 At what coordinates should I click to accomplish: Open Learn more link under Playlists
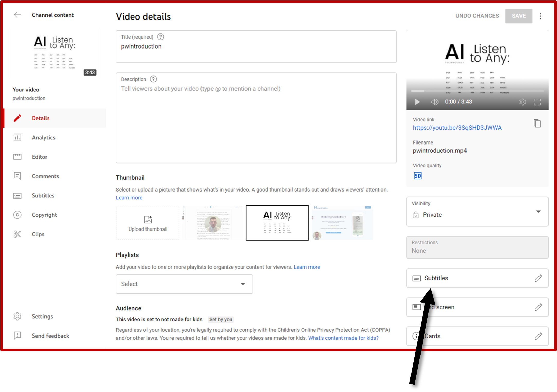[307, 267]
